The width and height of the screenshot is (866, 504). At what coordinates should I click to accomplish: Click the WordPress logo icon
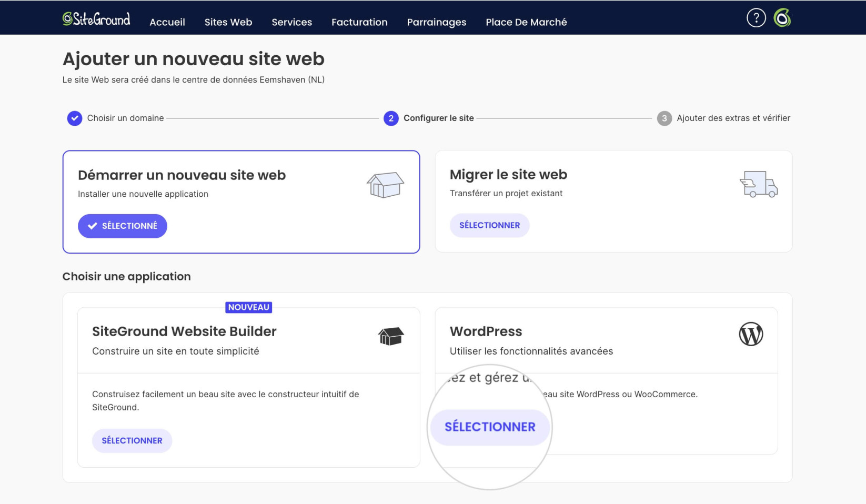click(x=751, y=334)
